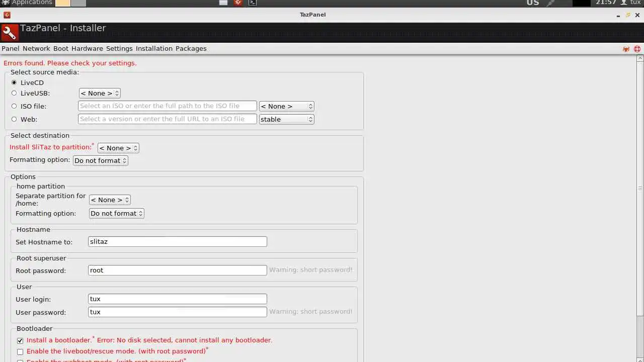
Task: Select the LiveCD source radio button
Action: click(14, 82)
